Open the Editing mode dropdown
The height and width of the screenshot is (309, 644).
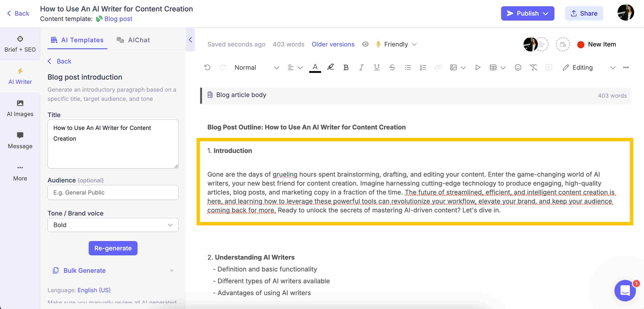[x=588, y=67]
